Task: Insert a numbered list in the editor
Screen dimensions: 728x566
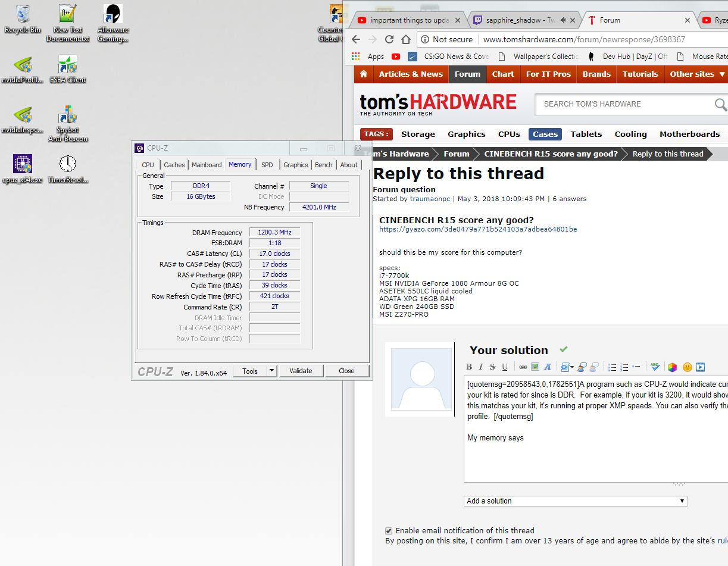Action: 624,367
